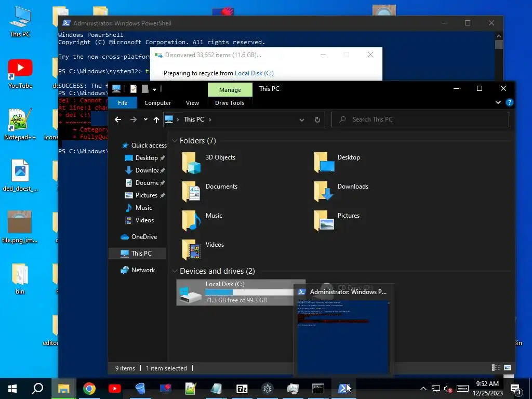Click the Local Disk (C:) usage bar
Screen dimensions: 532x399
[249, 292]
